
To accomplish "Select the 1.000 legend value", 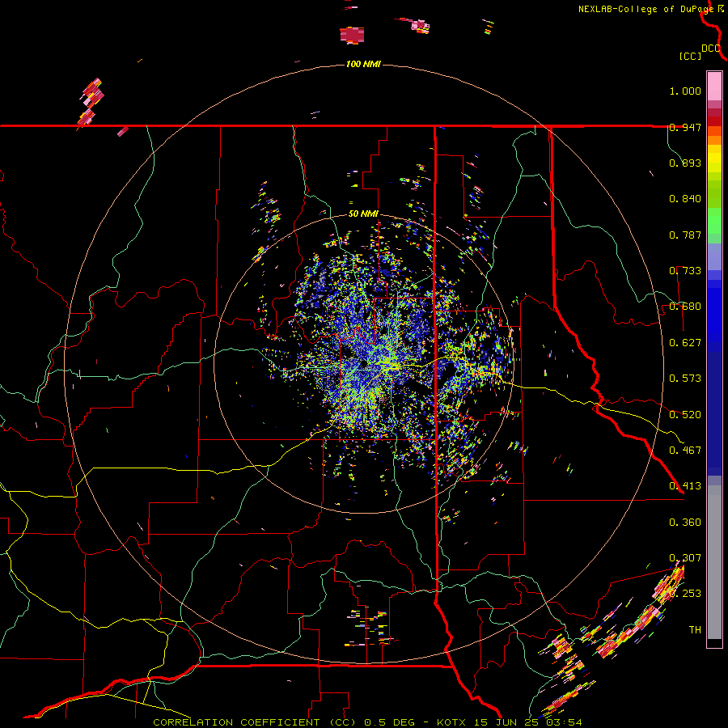I will click(x=685, y=91).
